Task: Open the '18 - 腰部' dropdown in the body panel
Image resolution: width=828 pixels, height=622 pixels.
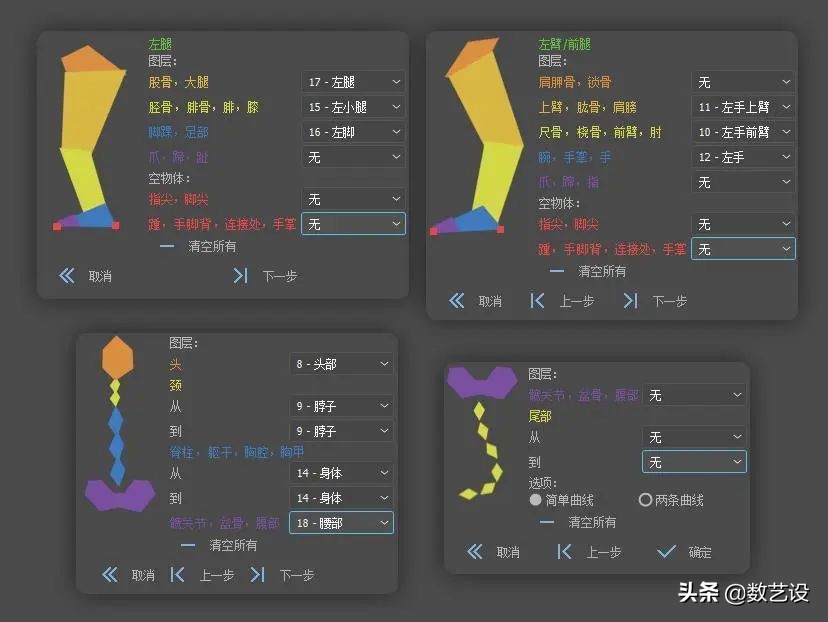Action: tap(341, 522)
